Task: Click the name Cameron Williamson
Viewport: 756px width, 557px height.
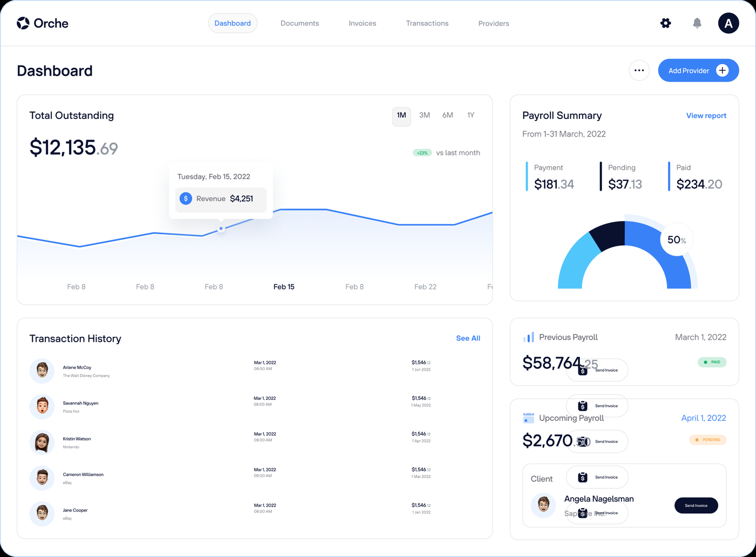Action: tap(83, 474)
